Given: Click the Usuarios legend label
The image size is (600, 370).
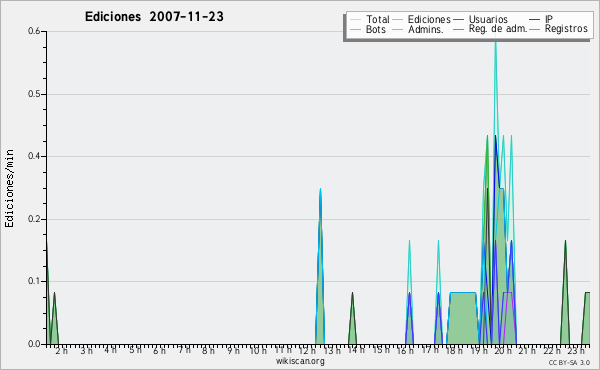Looking at the screenshot, I should point(488,19).
